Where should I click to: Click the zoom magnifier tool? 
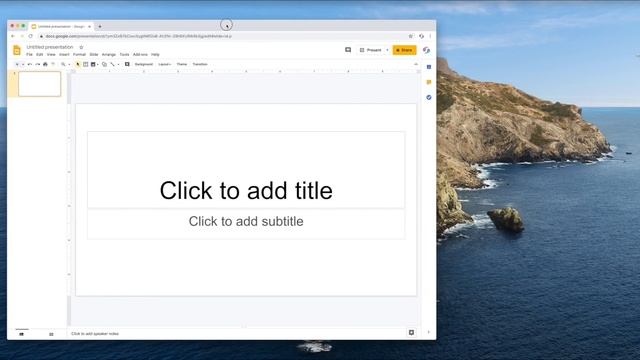coord(63,64)
